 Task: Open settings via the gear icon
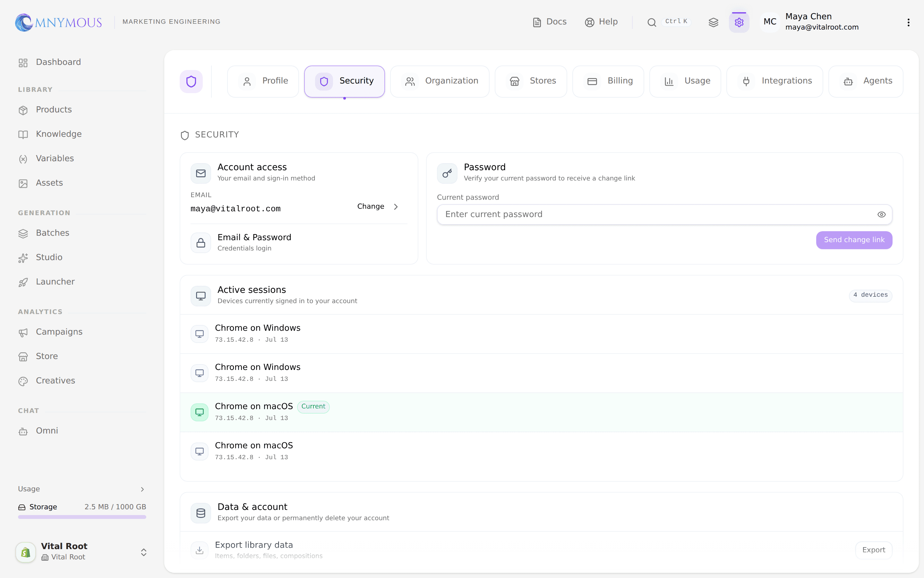739,22
